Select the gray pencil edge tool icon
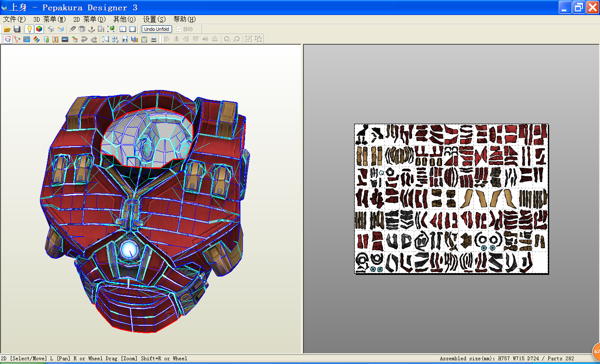The width and height of the screenshot is (600, 364). [x=72, y=29]
